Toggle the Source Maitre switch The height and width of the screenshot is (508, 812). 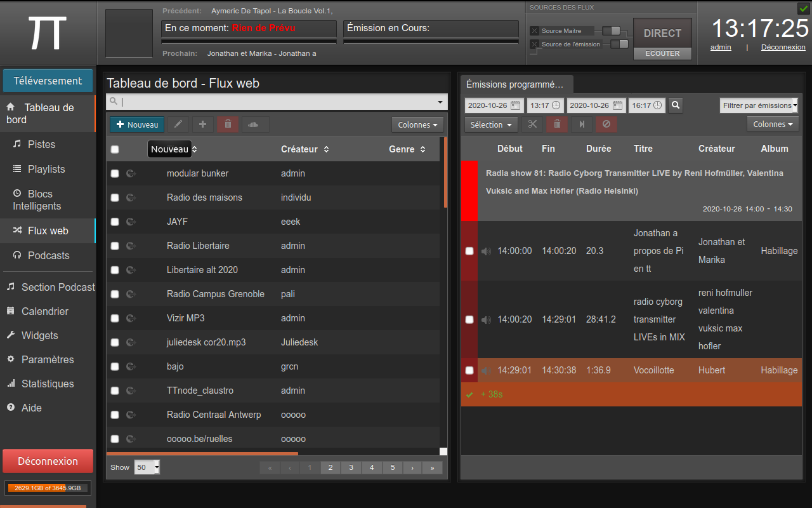coord(611,30)
